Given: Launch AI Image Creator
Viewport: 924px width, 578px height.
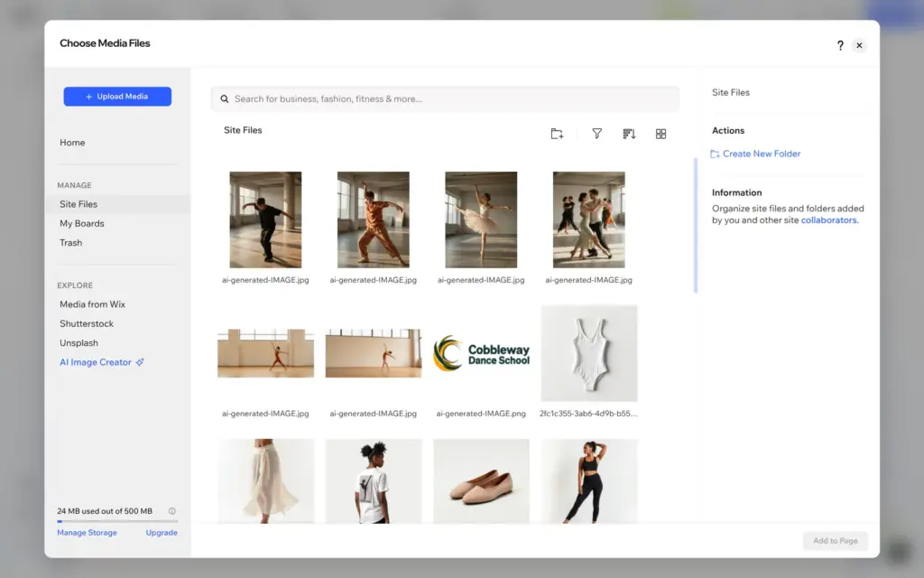Looking at the screenshot, I should (x=96, y=362).
